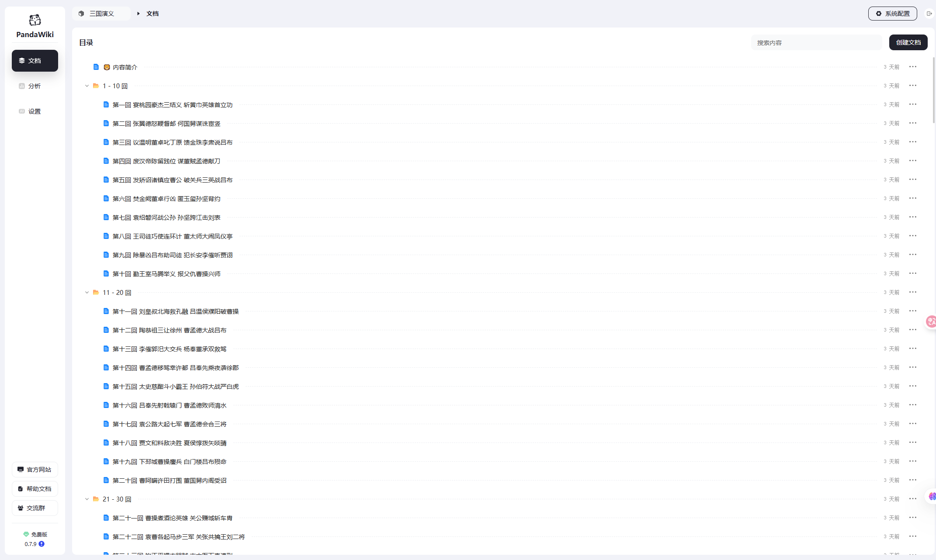Click the version update icon next to 0.7.9
The image size is (936, 560).
coord(42,544)
